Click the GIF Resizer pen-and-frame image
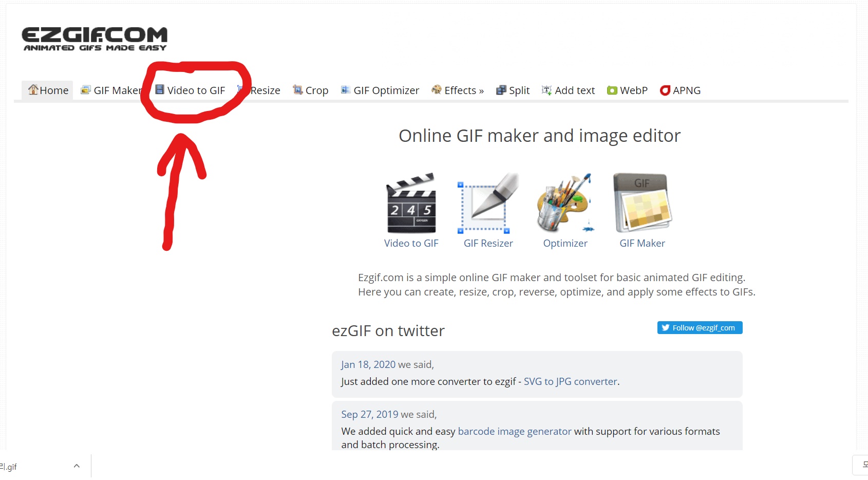The height and width of the screenshot is (480, 868). 488,203
